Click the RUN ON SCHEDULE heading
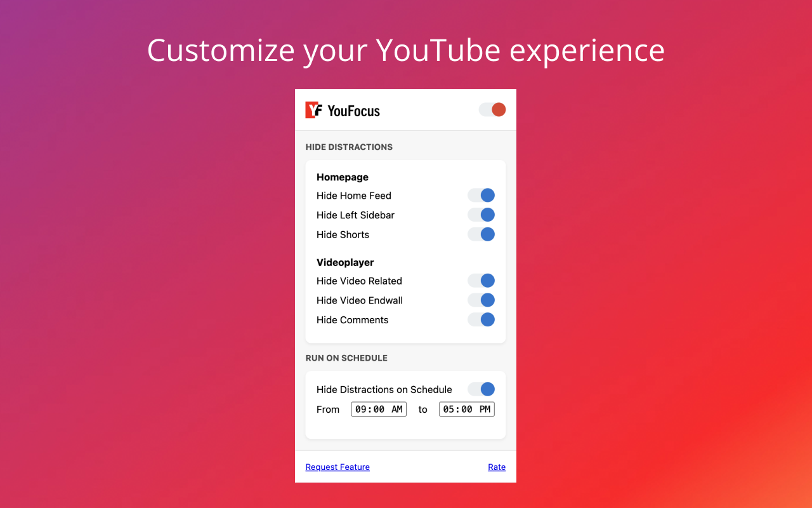The width and height of the screenshot is (812, 508). point(346,358)
